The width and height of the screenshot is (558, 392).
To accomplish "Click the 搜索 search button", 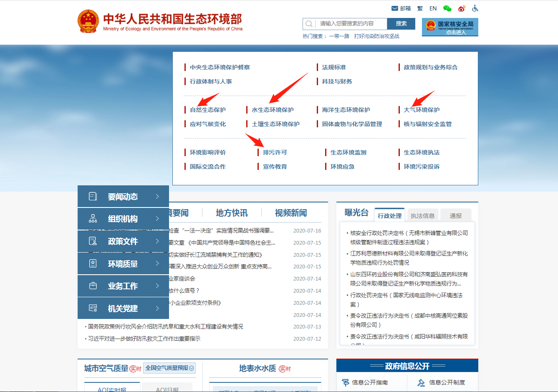I will click(x=401, y=24).
